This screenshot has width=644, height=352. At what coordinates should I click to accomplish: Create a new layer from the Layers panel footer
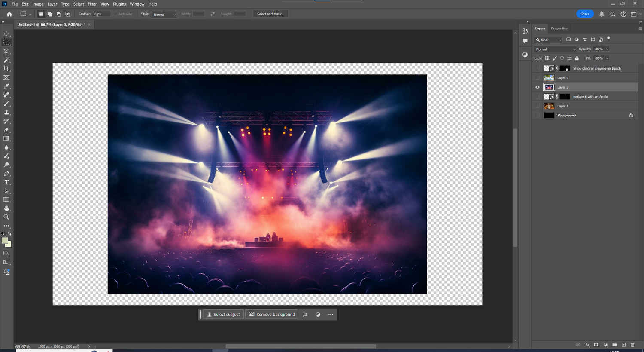623,345
